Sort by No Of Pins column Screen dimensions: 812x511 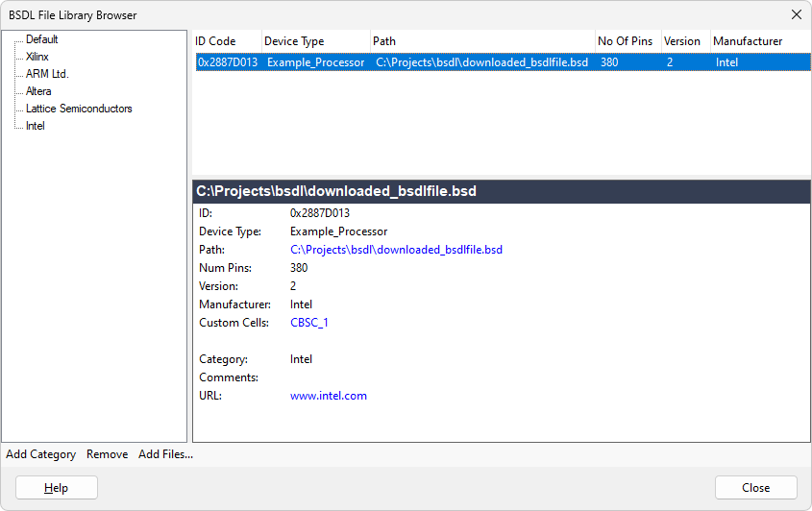(626, 41)
